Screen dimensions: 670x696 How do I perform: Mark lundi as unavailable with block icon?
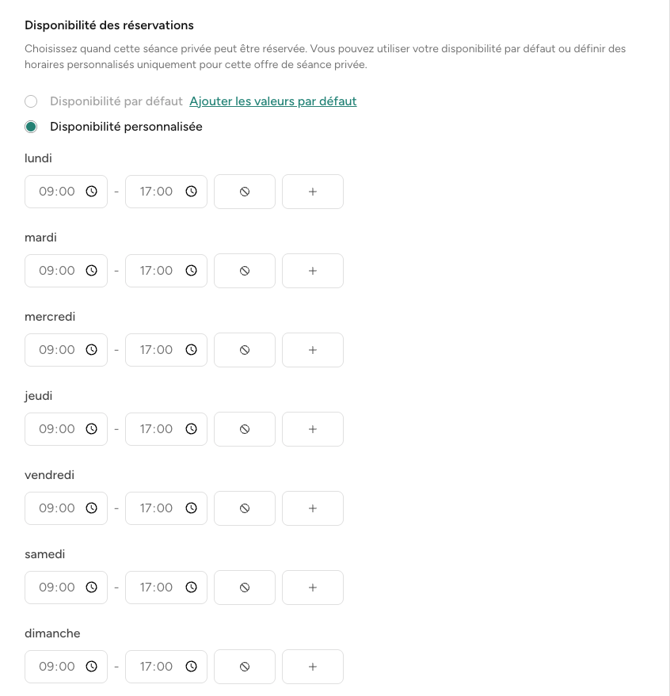pyautogui.click(x=244, y=192)
